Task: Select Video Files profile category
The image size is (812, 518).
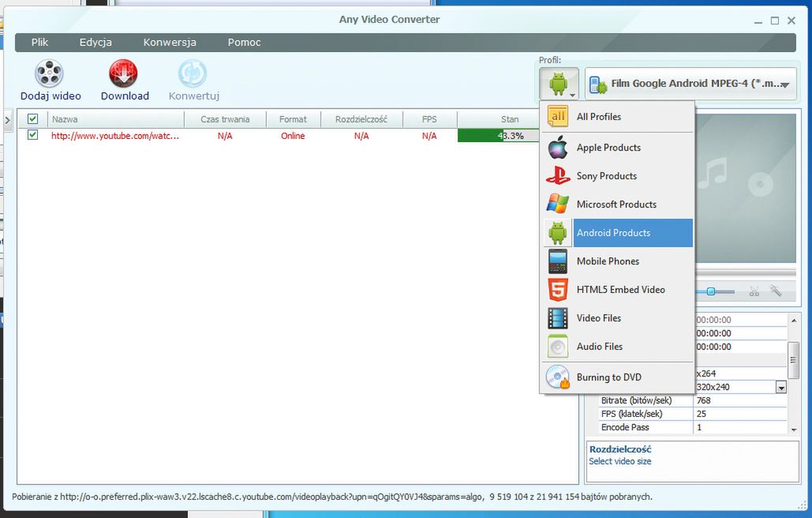Action: point(616,318)
